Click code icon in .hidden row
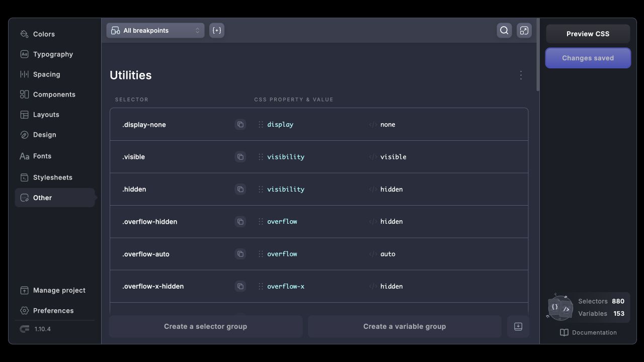 373,189
